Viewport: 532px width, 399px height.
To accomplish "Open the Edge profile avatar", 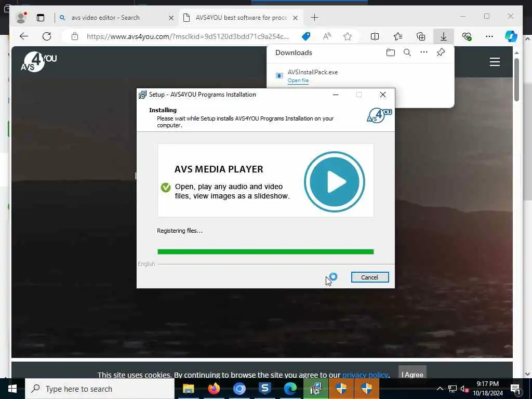I will click(21, 18).
